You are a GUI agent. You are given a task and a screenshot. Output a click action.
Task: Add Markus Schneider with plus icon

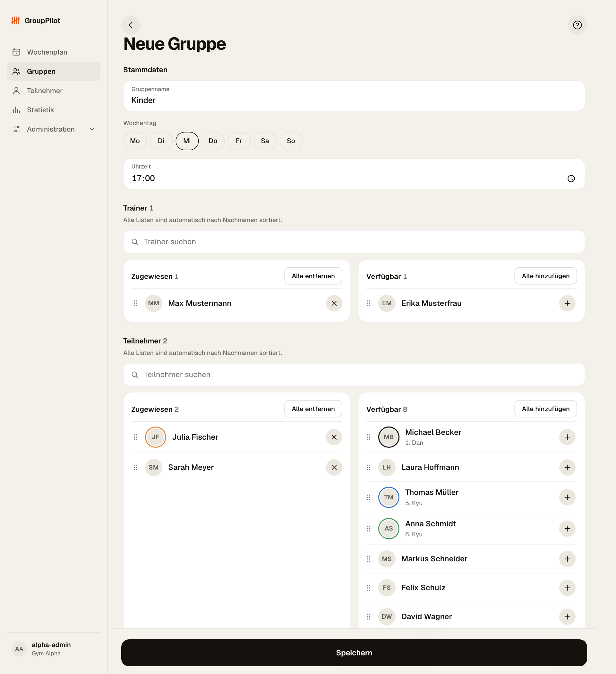coord(567,559)
